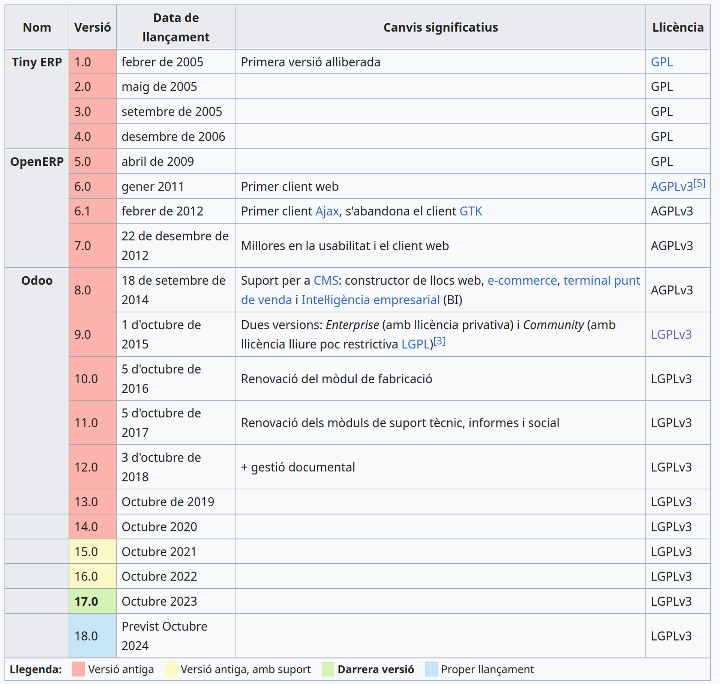Click 'Millores en la usabilitat i el client web'

(345, 246)
